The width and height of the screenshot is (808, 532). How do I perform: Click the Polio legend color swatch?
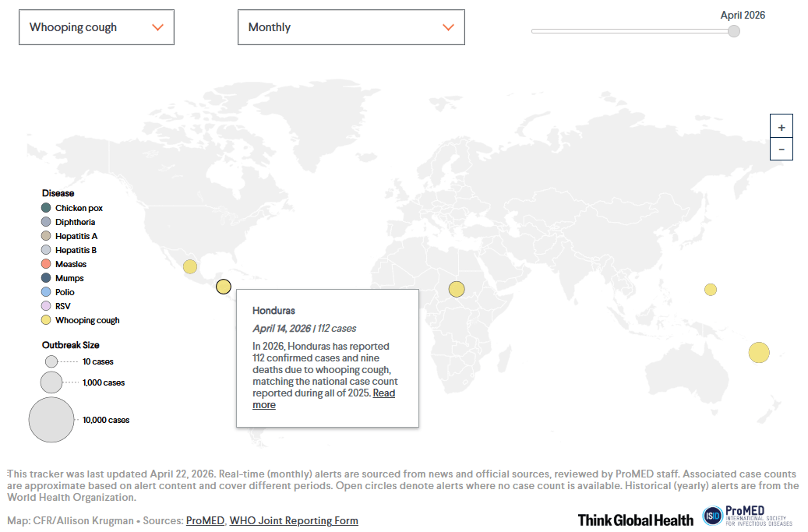(x=47, y=292)
